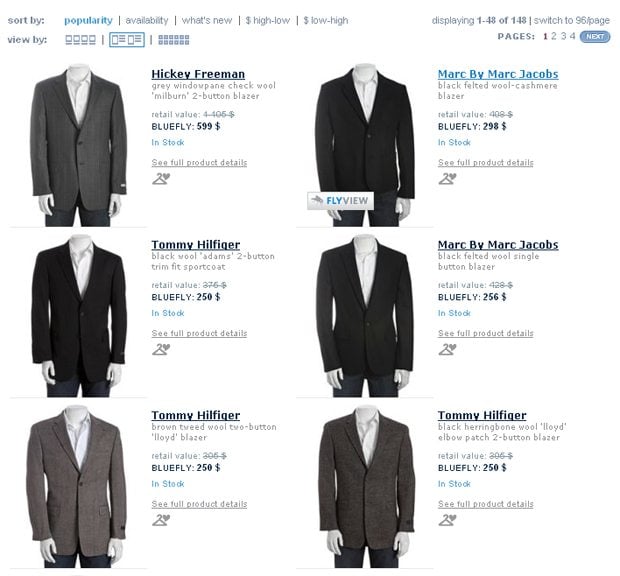This screenshot has height=576, width=620.
Task: See full product details for herringbone lloyd blazer
Action: click(x=486, y=504)
